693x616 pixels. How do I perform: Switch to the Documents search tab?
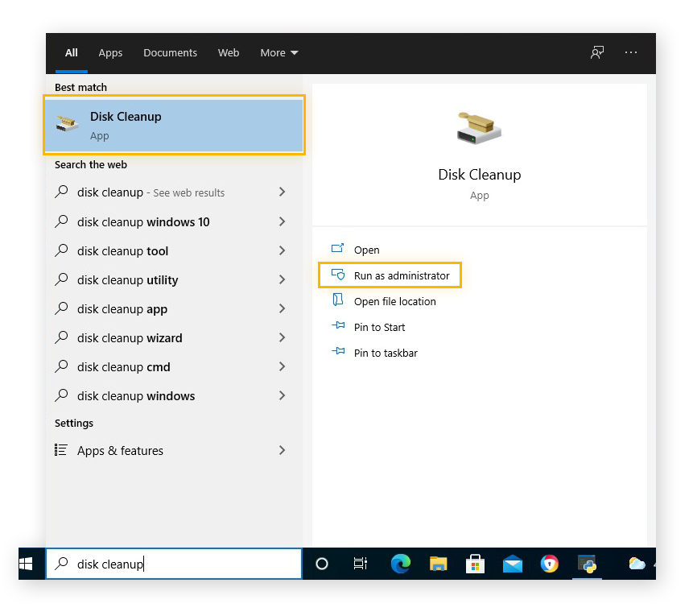pos(170,53)
